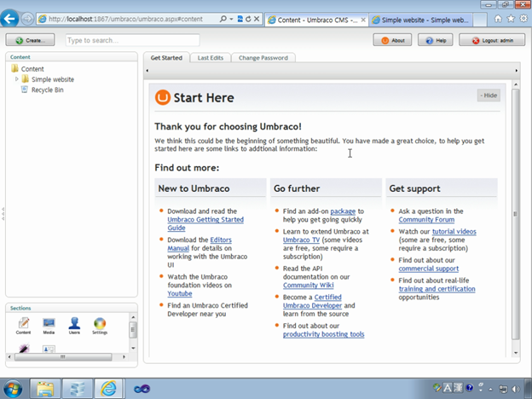The height and width of the screenshot is (399, 532).
Task: Click the network tray icon
Action: 503,389
